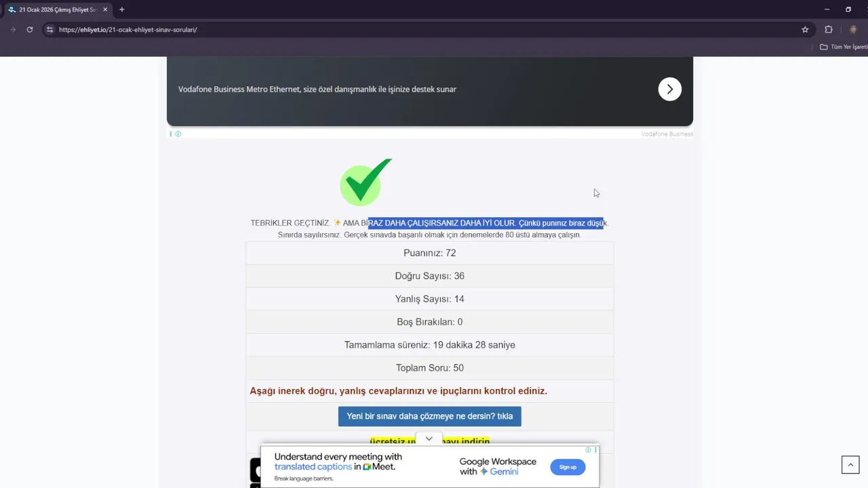868x488 pixels.
Task: Reload the page with the refresh icon
Action: (30, 29)
